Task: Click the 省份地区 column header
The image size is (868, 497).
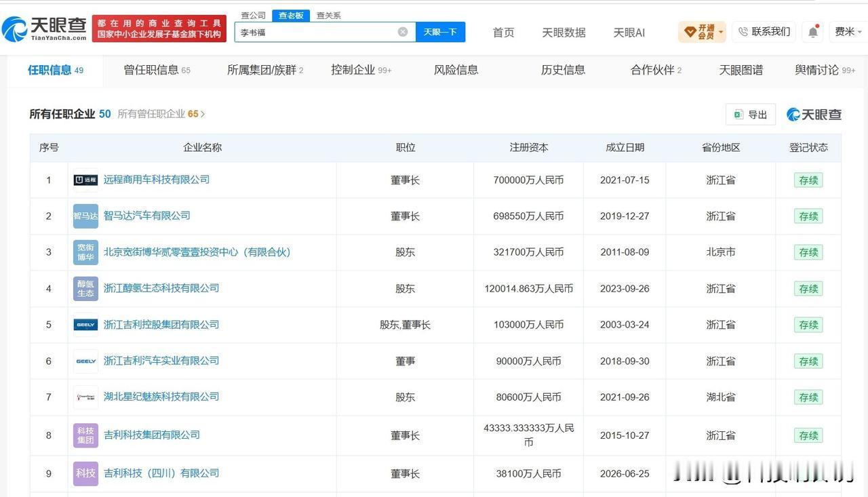Action: (721, 147)
